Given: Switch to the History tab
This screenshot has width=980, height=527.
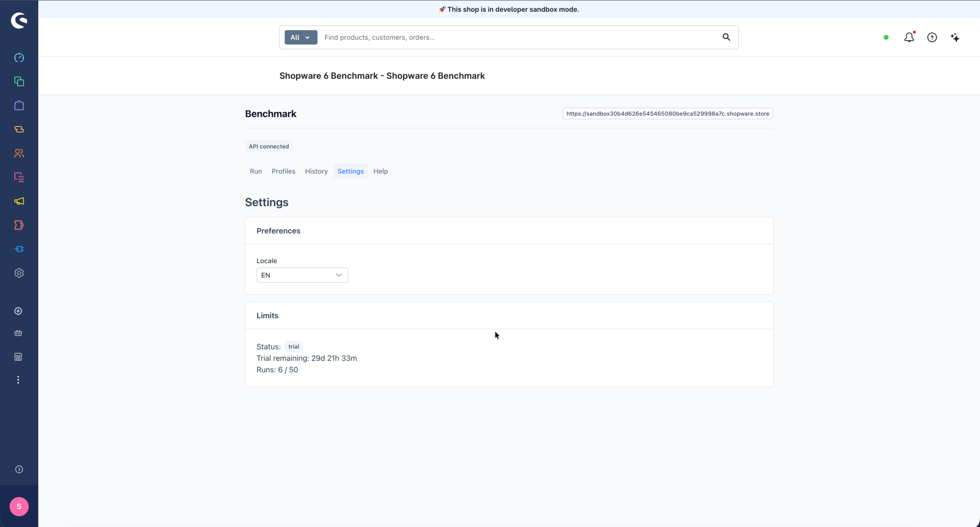Looking at the screenshot, I should coord(316,171).
